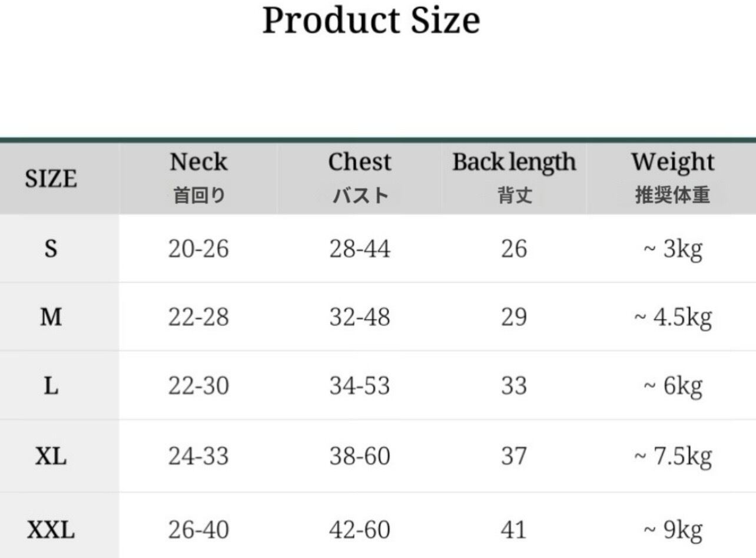Image resolution: width=756 pixels, height=558 pixels.
Task: Select the SIZE column header
Action: (x=51, y=179)
